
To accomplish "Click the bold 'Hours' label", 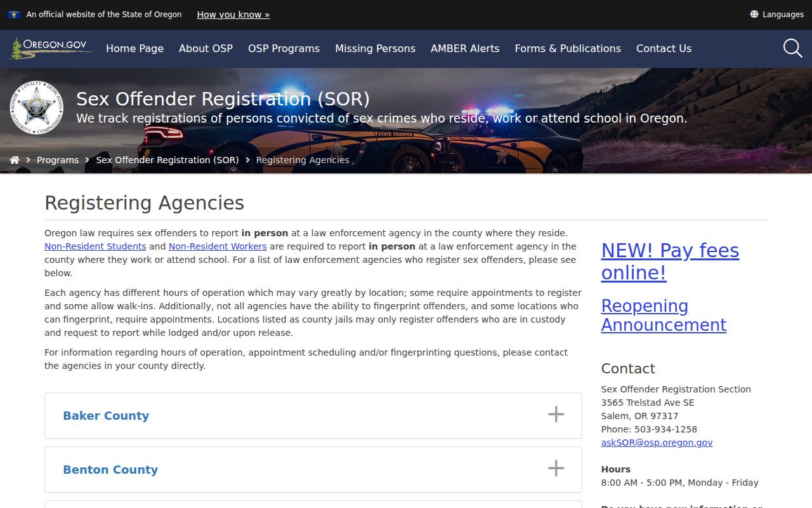I will click(x=615, y=469).
